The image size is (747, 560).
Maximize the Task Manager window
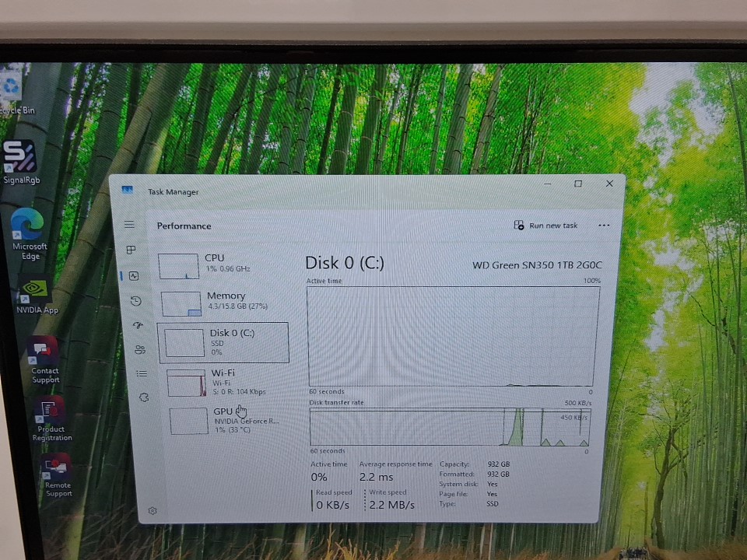578,184
